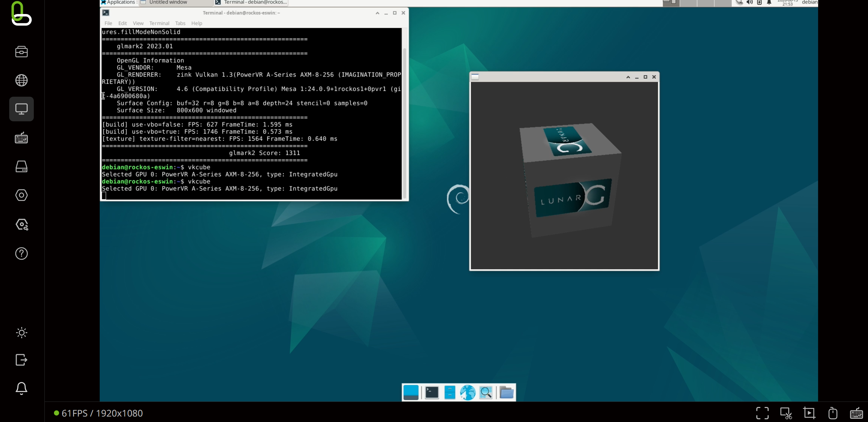The width and height of the screenshot is (868, 422).
Task: Open the File menu in Terminal
Action: 108,23
